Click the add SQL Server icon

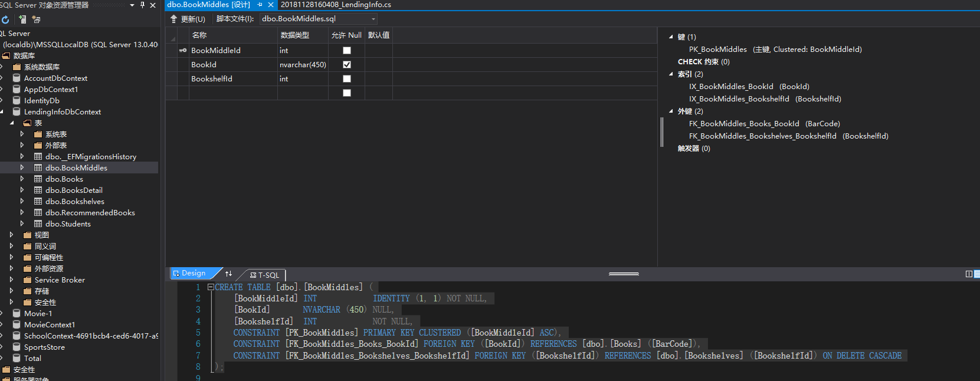pyautogui.click(x=22, y=19)
